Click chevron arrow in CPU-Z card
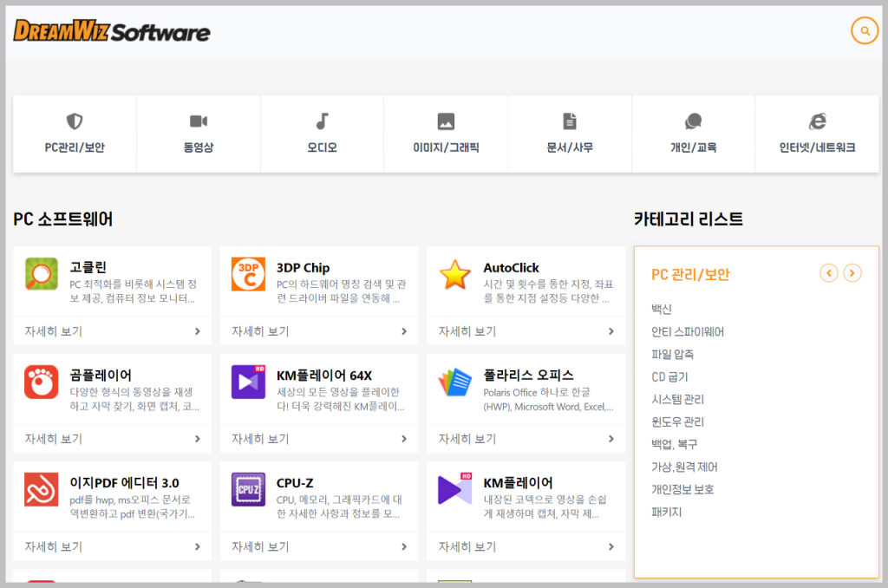Screen dimensions: 888x588 coord(404,546)
